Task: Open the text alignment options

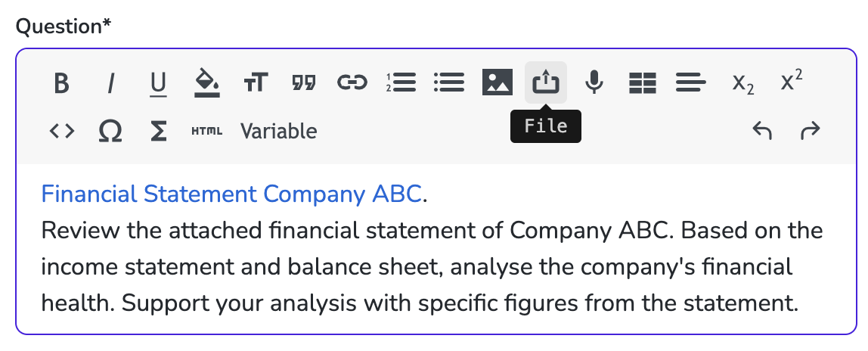Action: point(691,82)
